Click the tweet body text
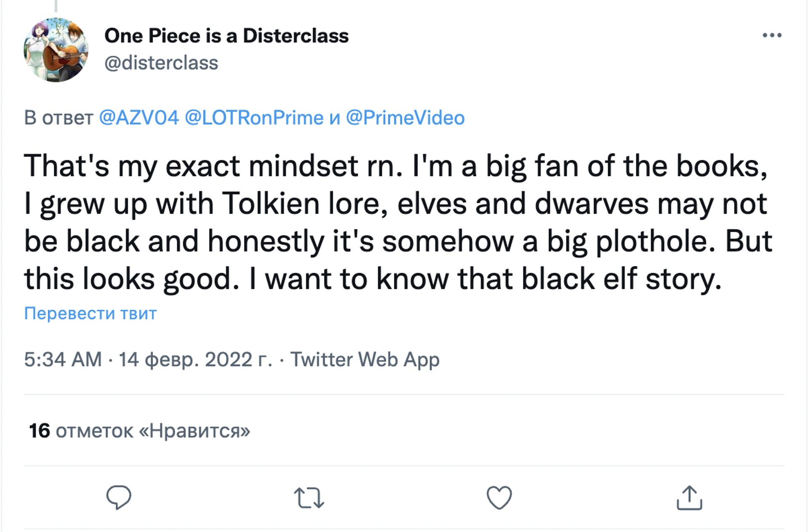This screenshot has height=532, width=808. coord(398,222)
